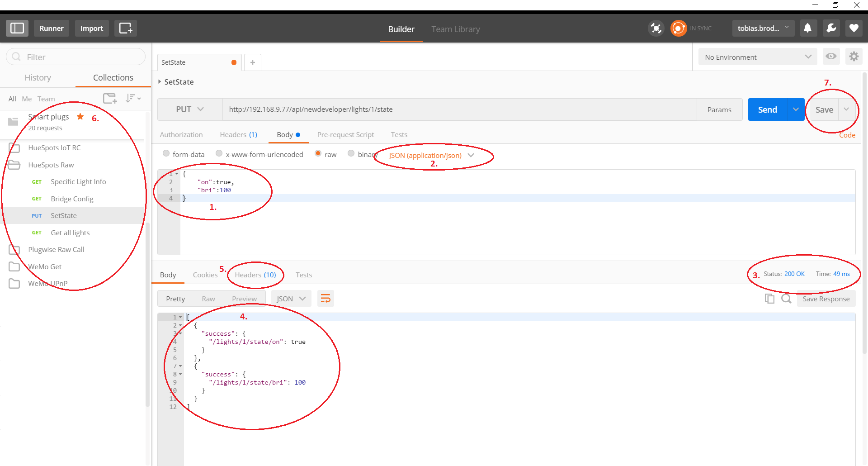The width and height of the screenshot is (868, 466).
Task: Click the collections Filter field
Action: (x=76, y=57)
